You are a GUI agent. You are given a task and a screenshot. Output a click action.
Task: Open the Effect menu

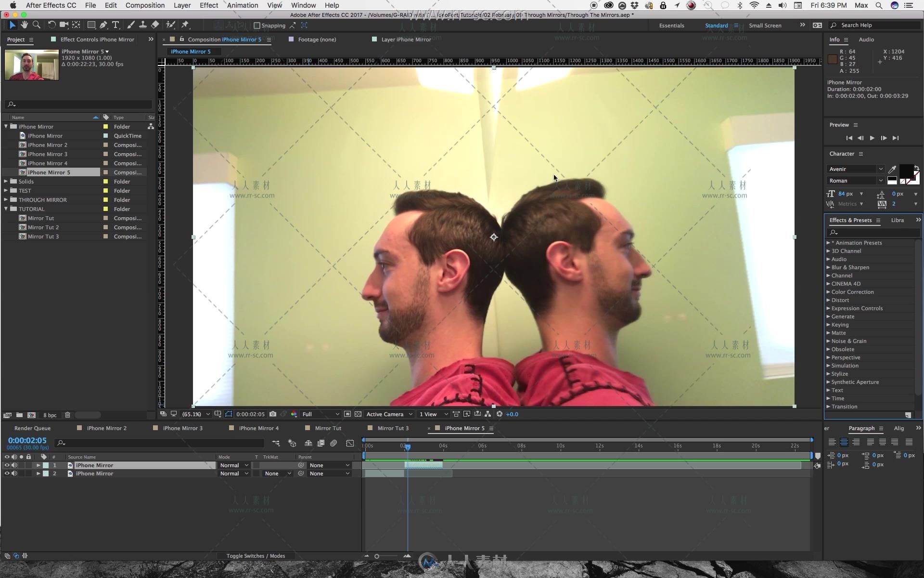(209, 5)
